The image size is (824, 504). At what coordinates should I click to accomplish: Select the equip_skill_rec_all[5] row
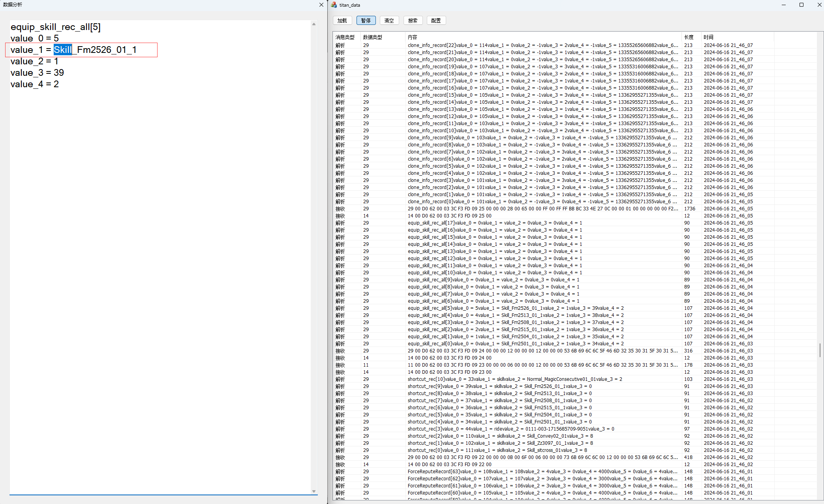click(515, 308)
